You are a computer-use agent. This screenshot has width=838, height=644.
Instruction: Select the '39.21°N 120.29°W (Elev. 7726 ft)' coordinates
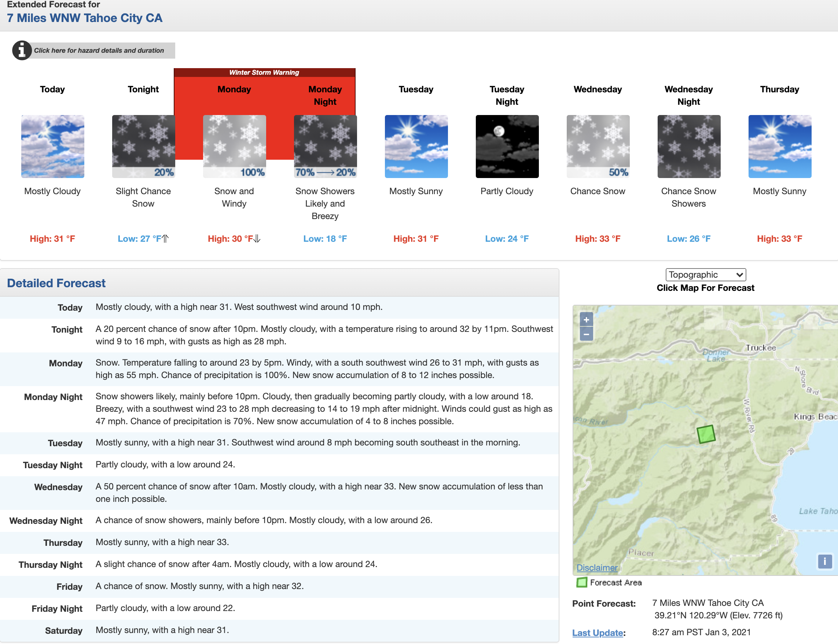pyautogui.click(x=718, y=615)
